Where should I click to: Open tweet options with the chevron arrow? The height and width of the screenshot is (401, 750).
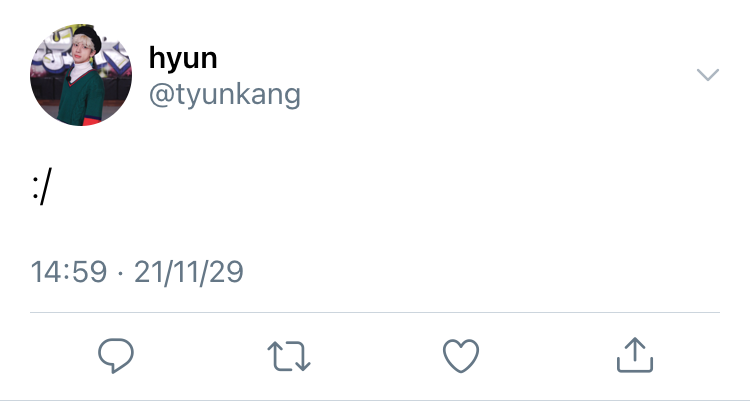pos(707,75)
